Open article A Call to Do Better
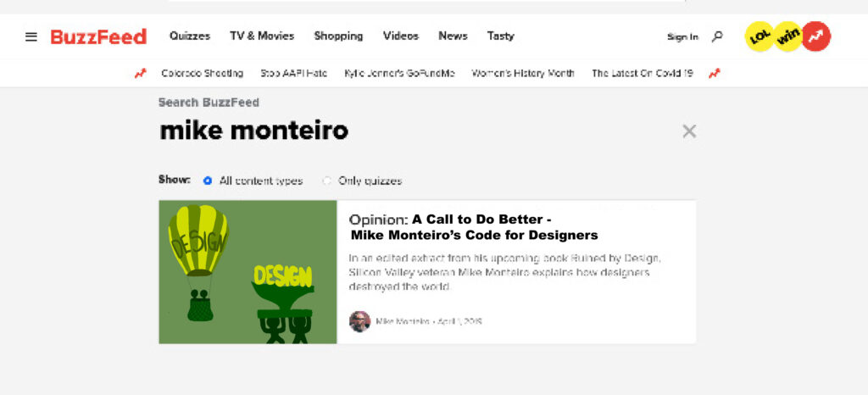The width and height of the screenshot is (868, 395). click(473, 227)
